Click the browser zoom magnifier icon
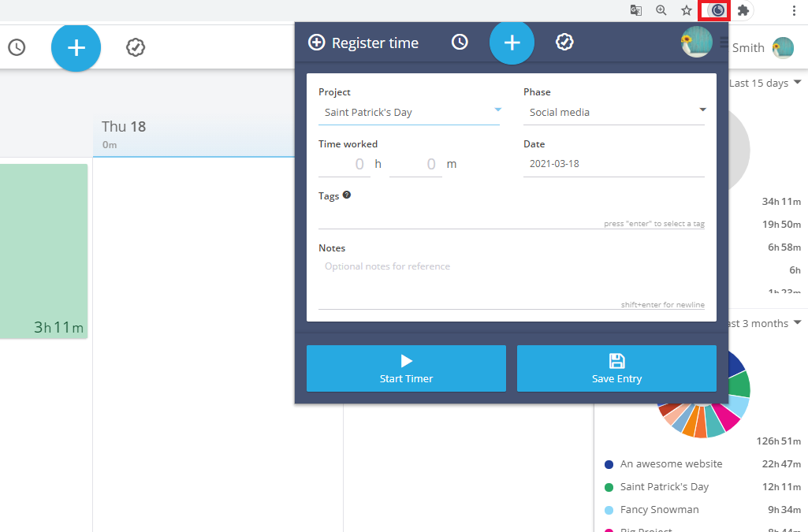Screen dimensions: 808x532 661,10
